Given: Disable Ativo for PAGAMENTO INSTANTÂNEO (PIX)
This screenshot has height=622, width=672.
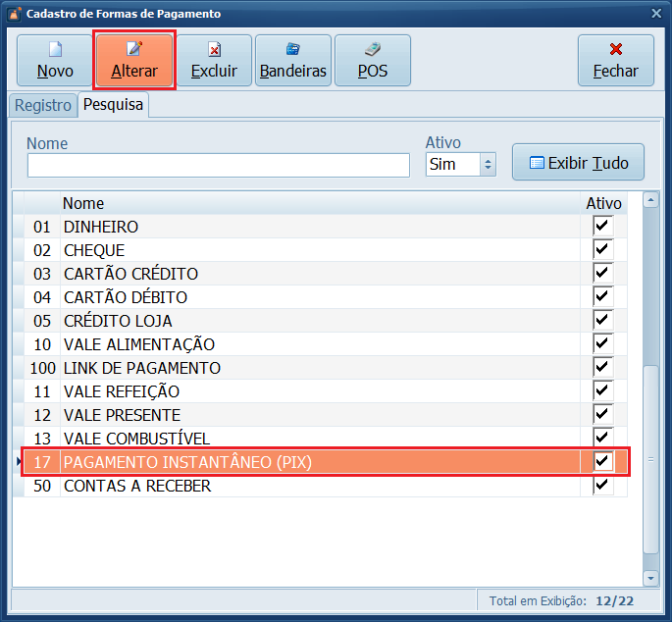Looking at the screenshot, I should pos(602,461).
